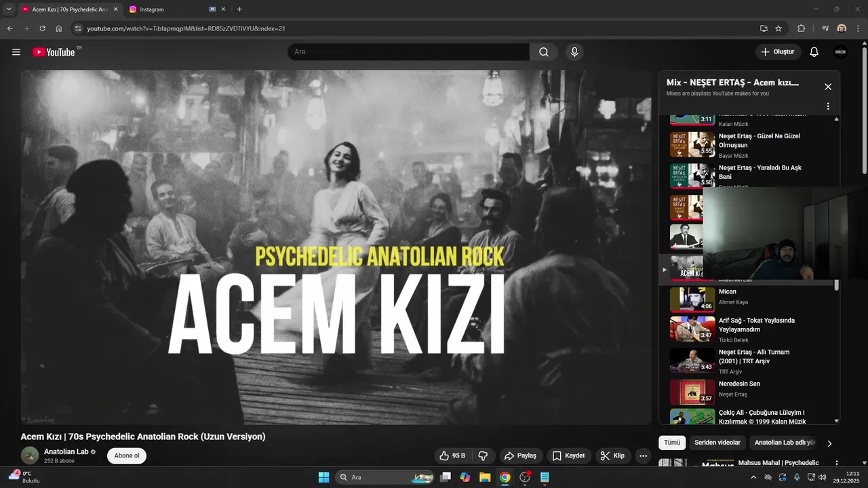Show more filter chips with right chevron
Viewport: 868px width, 488px height.
pyautogui.click(x=829, y=444)
